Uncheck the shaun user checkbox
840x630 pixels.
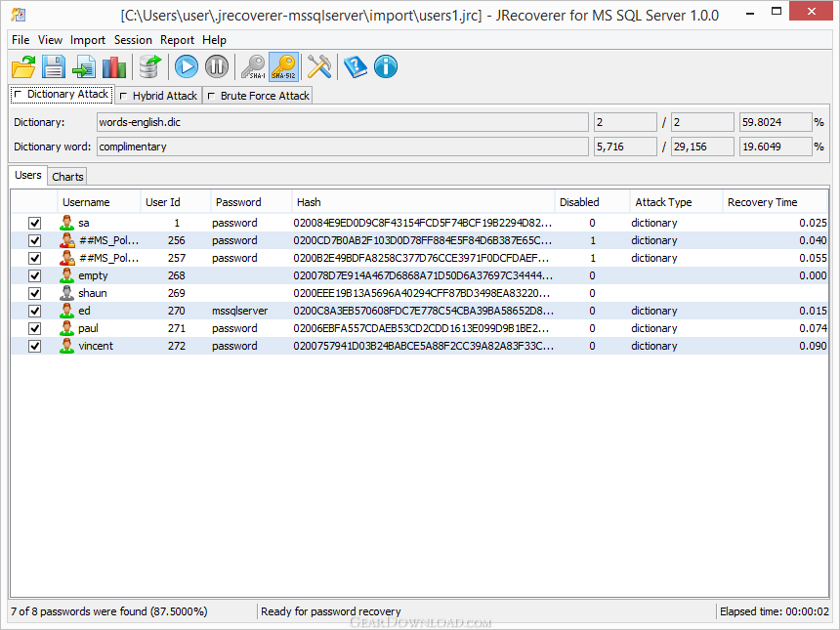35,294
